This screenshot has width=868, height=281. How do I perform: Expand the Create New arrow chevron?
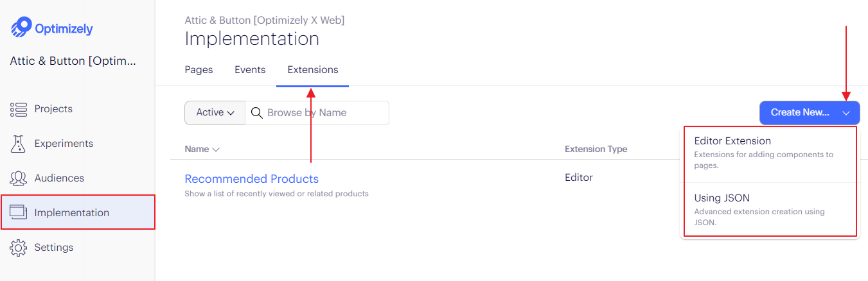click(x=846, y=113)
